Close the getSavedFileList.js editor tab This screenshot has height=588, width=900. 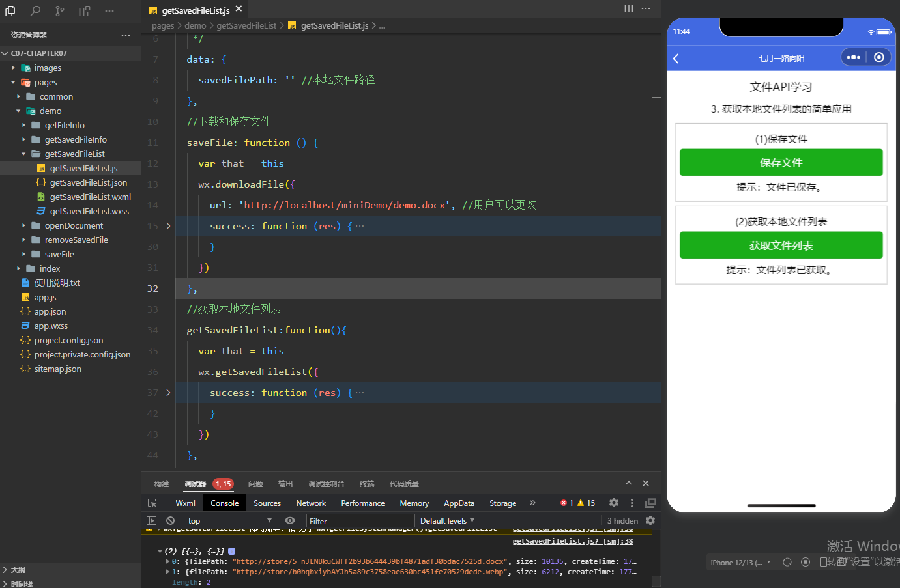pos(239,9)
